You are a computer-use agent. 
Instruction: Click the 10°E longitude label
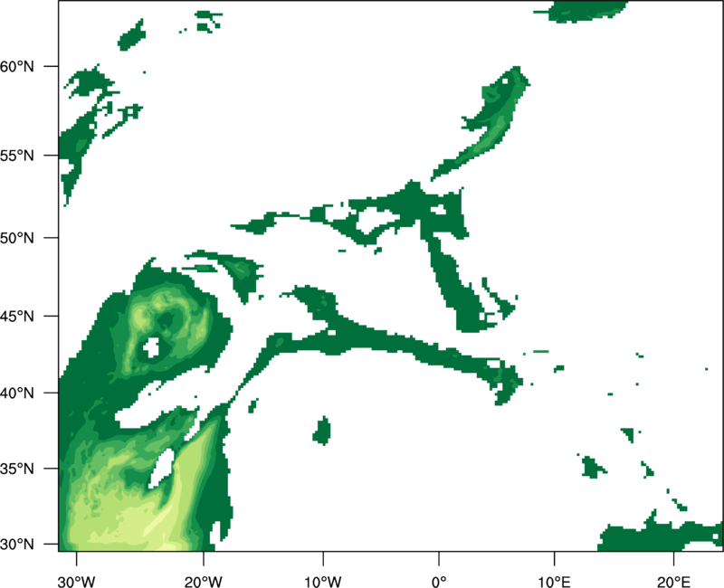(554, 582)
